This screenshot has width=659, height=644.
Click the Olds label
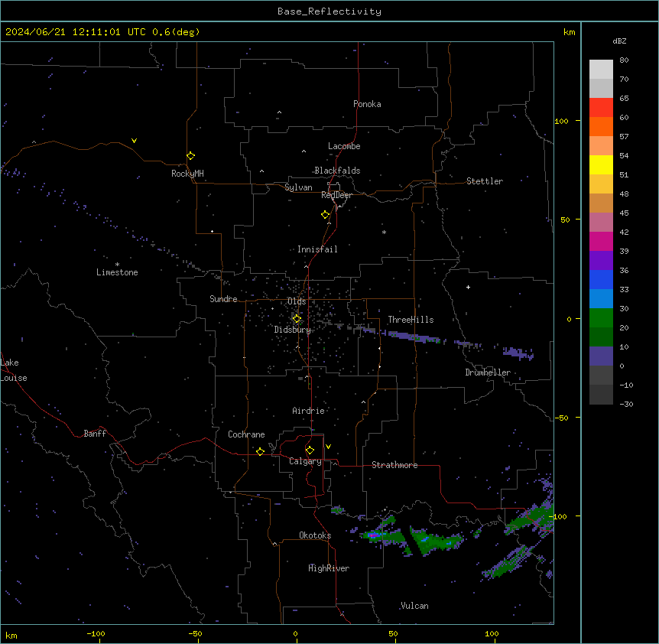[297, 301]
